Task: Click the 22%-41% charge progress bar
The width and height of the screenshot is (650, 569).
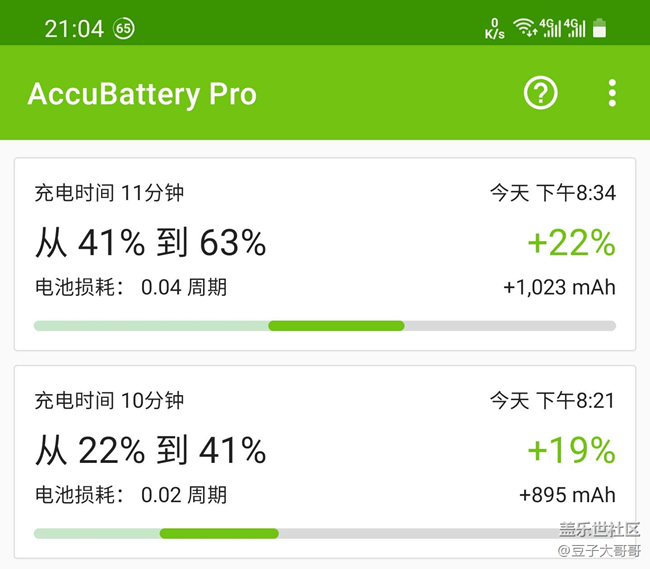Action: click(325, 533)
